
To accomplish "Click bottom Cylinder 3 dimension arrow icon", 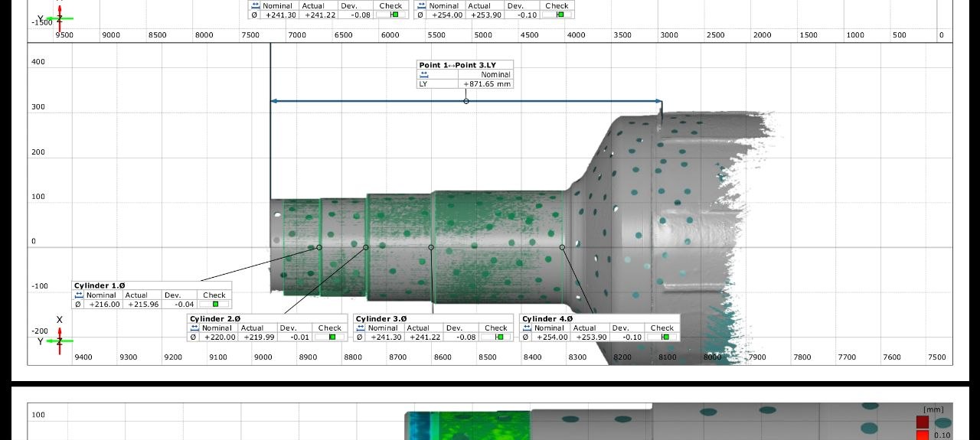I will tap(361, 328).
